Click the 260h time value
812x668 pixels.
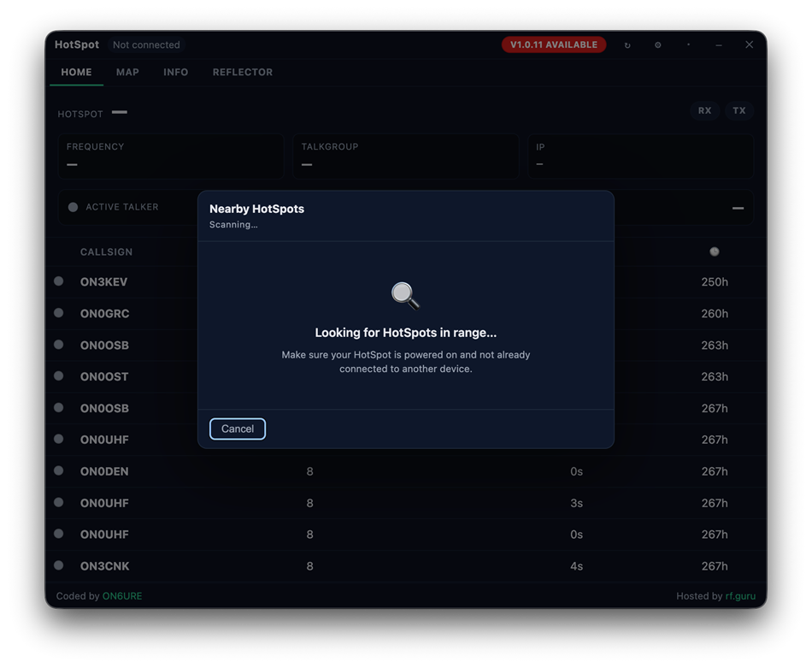[715, 314]
